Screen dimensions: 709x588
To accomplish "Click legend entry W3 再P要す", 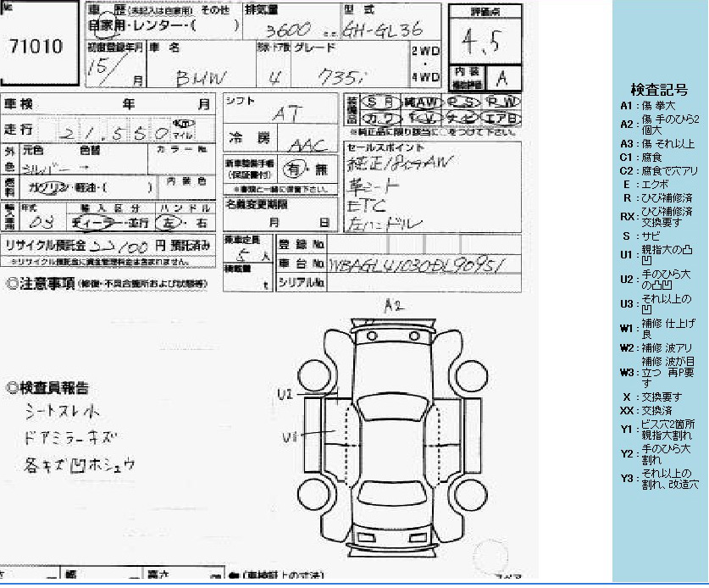I will [x=657, y=373].
